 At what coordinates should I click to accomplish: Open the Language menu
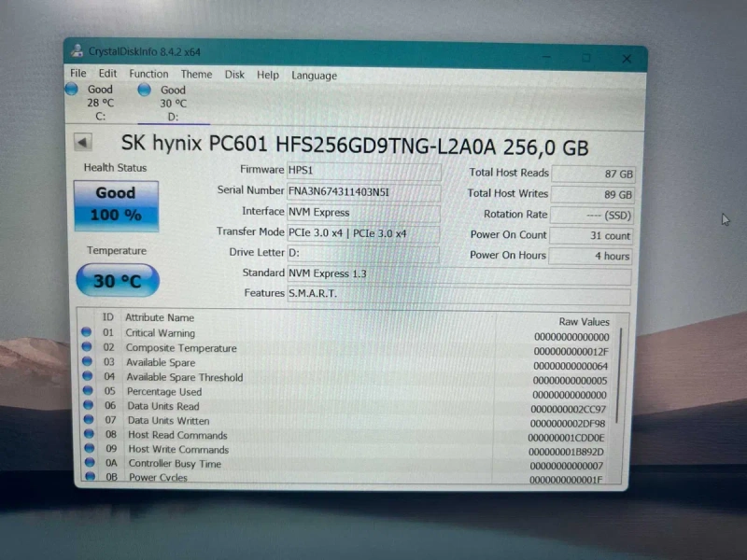(x=314, y=76)
